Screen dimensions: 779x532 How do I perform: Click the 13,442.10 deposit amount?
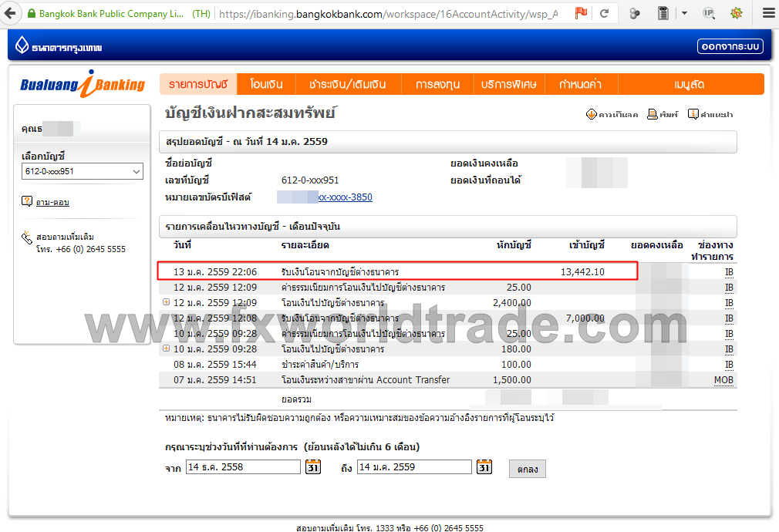583,272
